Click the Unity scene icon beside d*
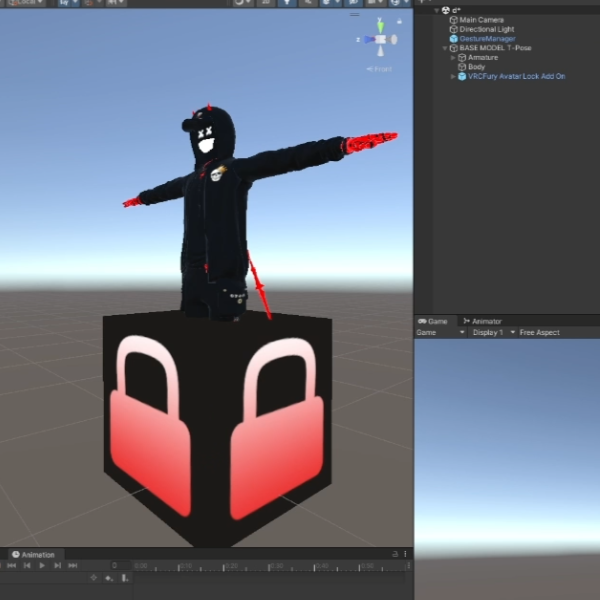This screenshot has height=600, width=600. pos(445,10)
